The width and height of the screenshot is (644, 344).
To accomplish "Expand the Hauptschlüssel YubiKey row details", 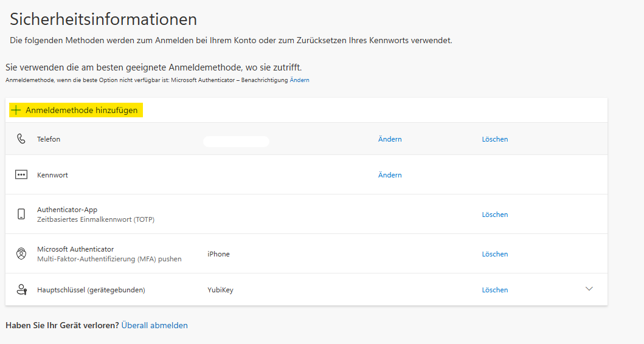I will (x=589, y=289).
